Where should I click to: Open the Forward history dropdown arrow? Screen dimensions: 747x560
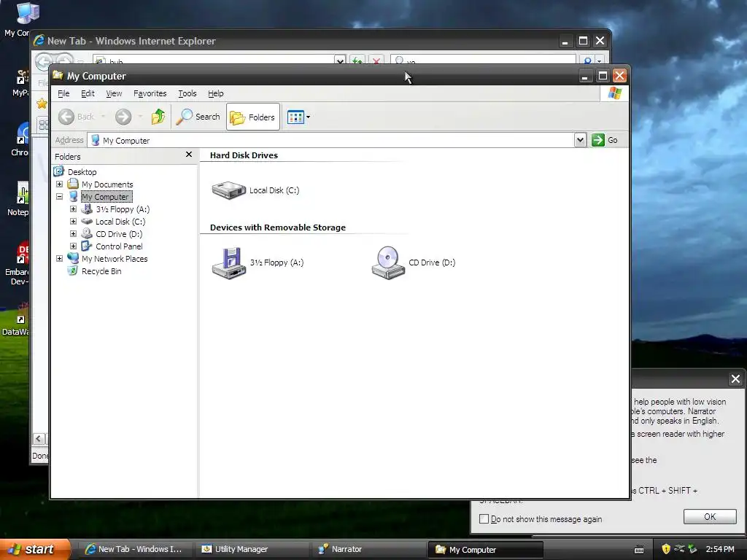[140, 117]
